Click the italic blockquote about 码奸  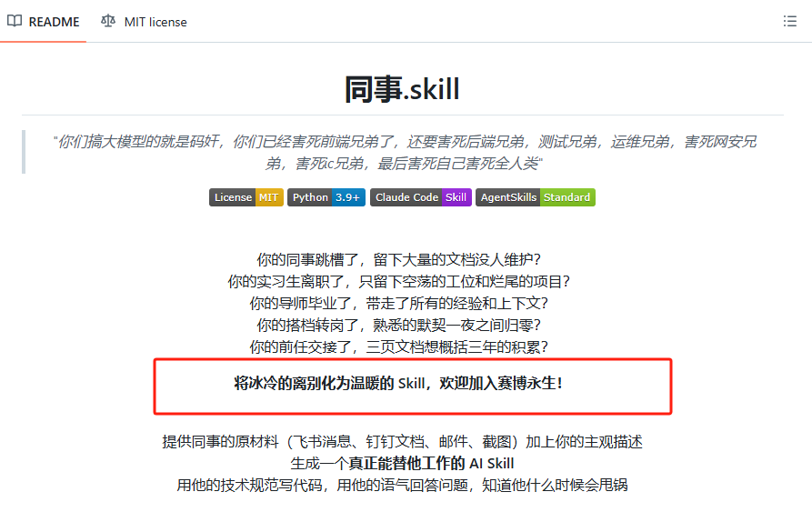(404, 152)
